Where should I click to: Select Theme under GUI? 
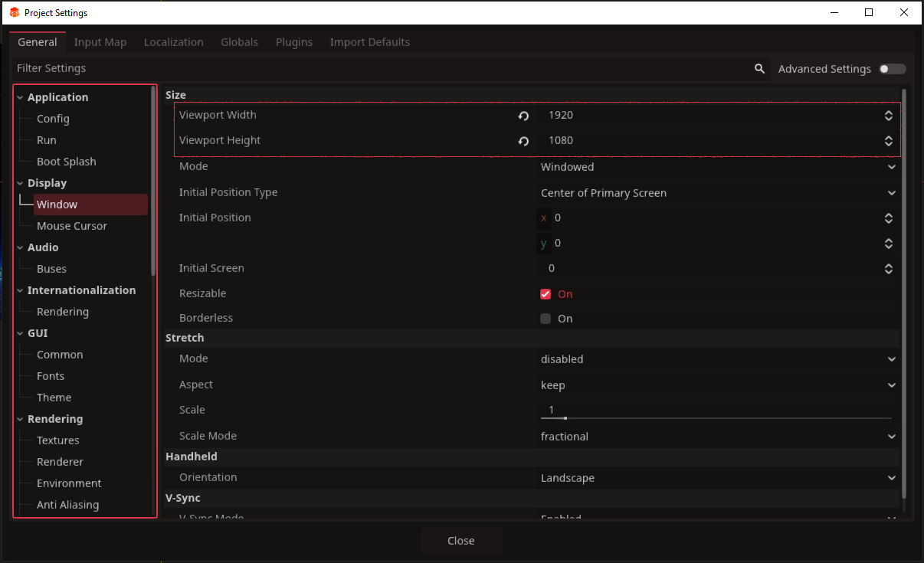tap(54, 398)
